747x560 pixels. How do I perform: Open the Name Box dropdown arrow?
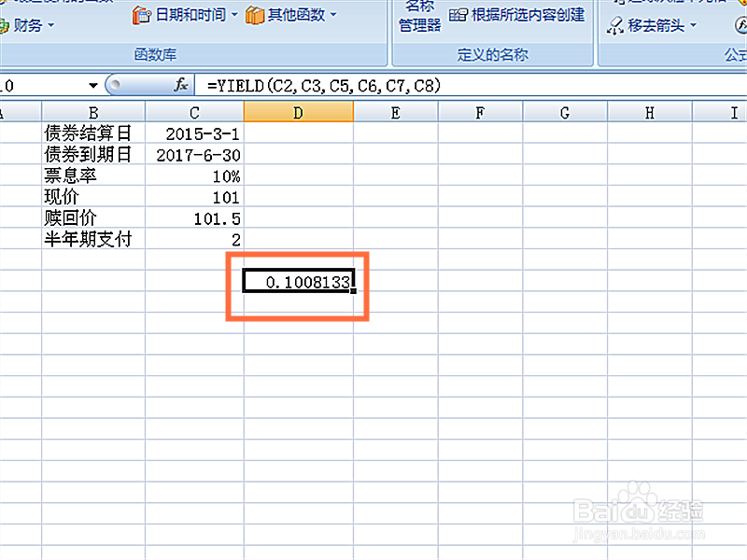tap(92, 85)
